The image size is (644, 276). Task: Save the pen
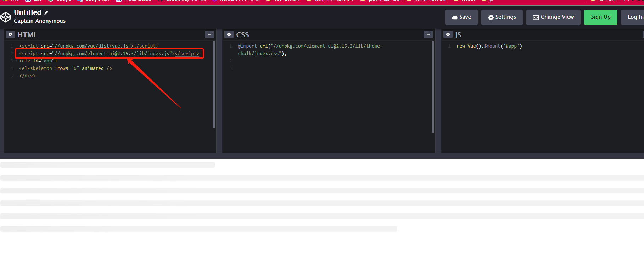coord(461,17)
